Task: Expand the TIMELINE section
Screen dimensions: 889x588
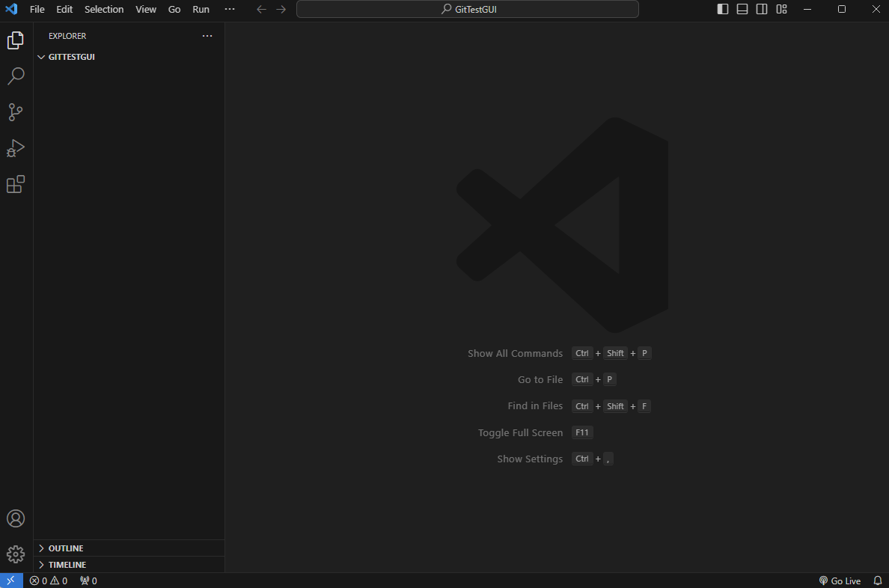Action: [129, 565]
